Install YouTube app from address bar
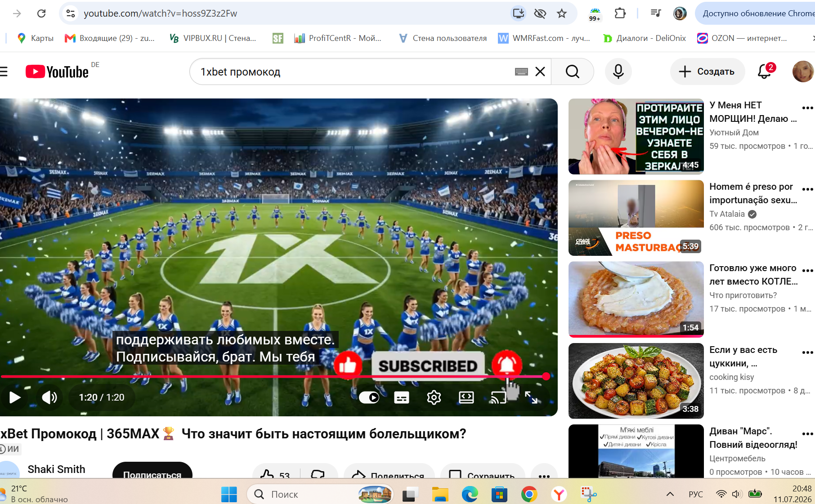Screen dimensions: 815x504 518,13
